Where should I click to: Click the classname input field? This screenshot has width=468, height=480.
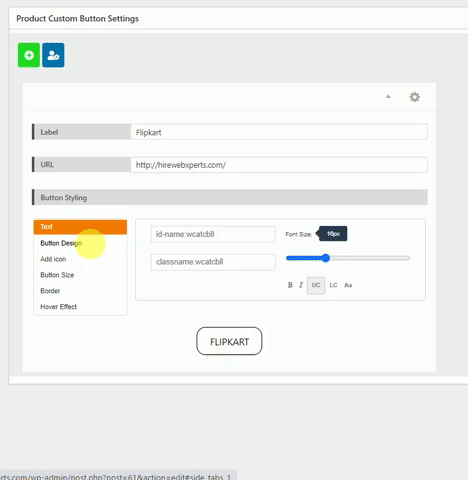coord(213,262)
